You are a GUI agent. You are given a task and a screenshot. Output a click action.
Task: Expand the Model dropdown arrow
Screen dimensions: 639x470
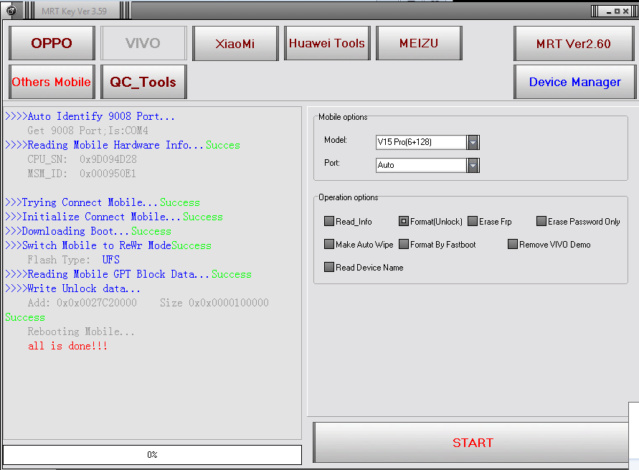pyautogui.click(x=473, y=142)
